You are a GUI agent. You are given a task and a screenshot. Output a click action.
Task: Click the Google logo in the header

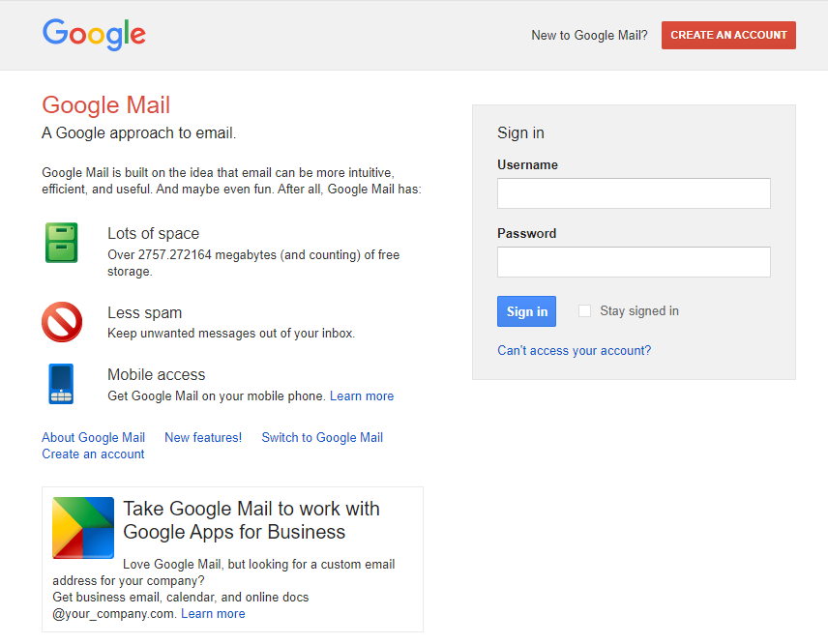[94, 34]
